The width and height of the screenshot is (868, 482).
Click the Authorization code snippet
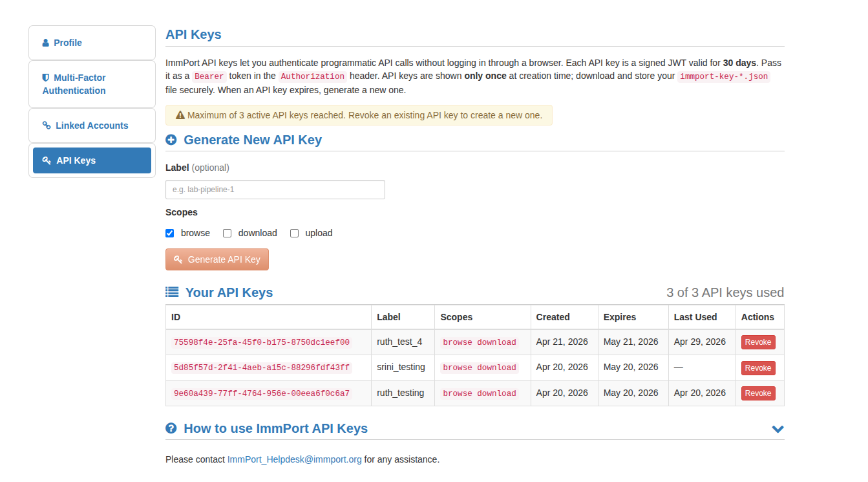coord(313,76)
